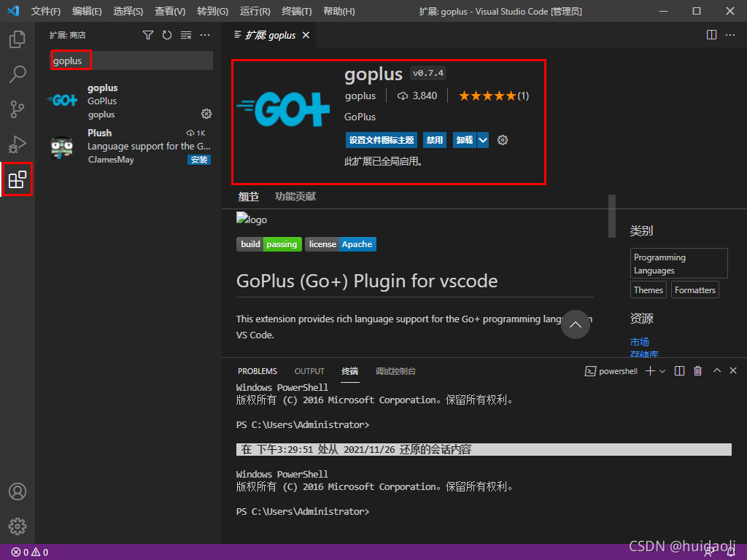This screenshot has width=747, height=560.
Task: Click the details pane vertical scrollbar
Action: pyautogui.click(x=612, y=216)
